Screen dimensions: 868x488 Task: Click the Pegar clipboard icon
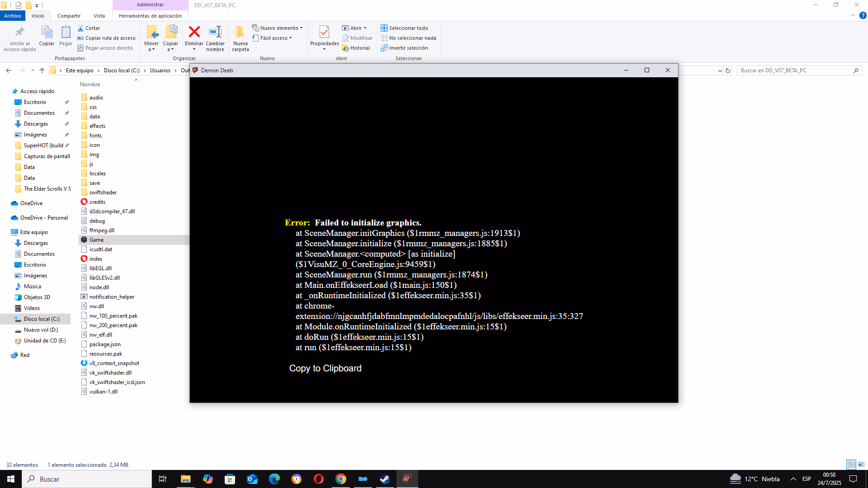(66, 33)
